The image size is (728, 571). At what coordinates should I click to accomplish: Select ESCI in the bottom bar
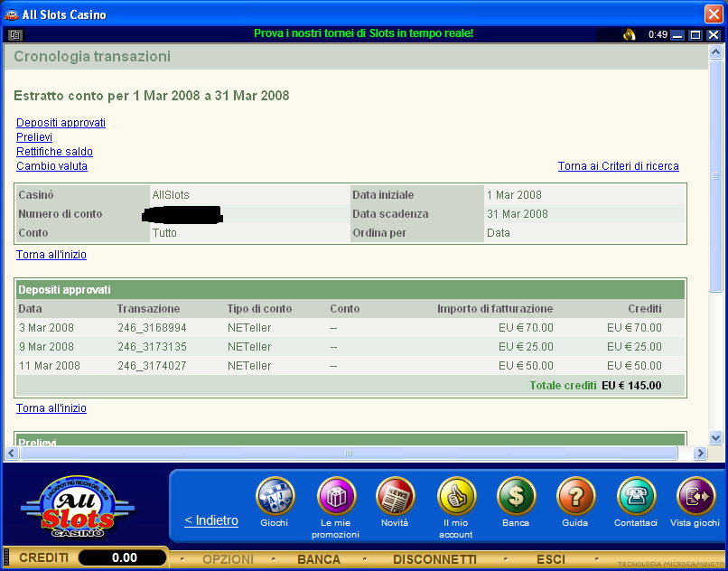pos(551,559)
